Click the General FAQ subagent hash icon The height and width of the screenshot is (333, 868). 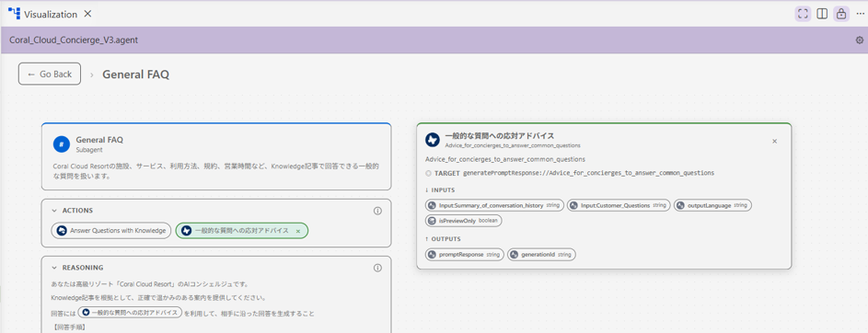pyautogui.click(x=61, y=144)
